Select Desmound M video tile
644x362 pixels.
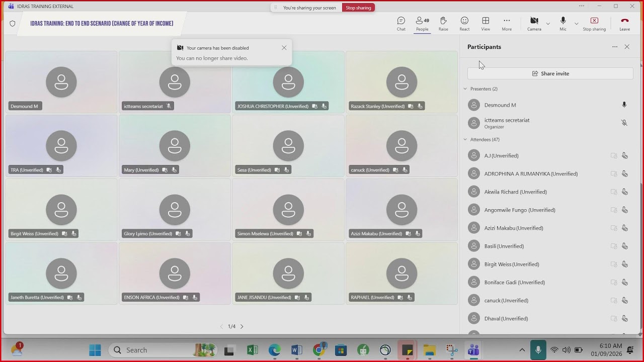pos(61,82)
